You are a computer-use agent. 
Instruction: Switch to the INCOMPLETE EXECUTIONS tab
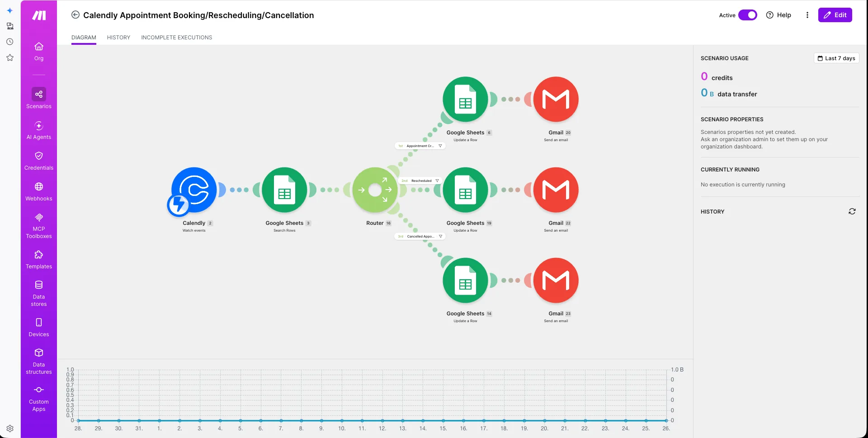click(176, 38)
